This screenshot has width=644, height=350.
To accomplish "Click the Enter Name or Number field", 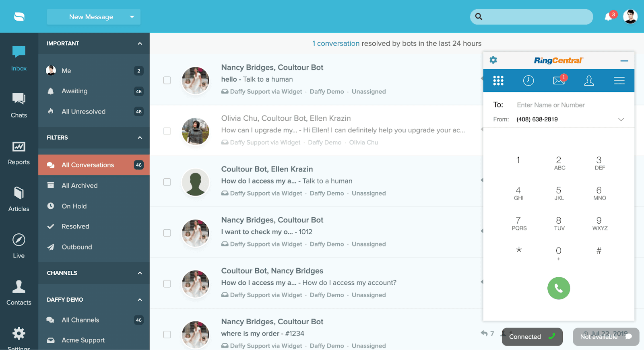I will click(x=568, y=105).
